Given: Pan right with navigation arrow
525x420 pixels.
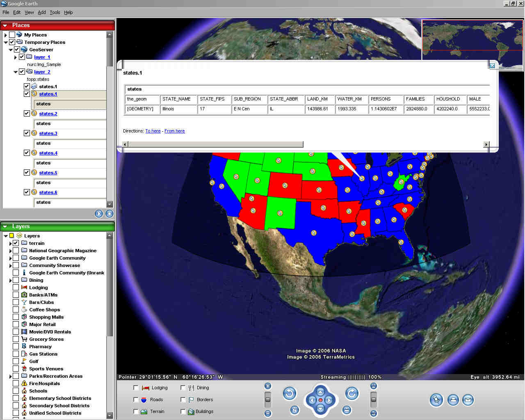Looking at the screenshot, I should coord(329,400).
